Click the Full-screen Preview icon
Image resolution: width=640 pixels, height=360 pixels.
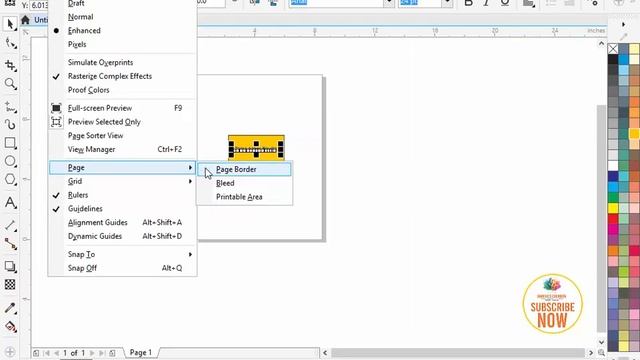pos(56,108)
